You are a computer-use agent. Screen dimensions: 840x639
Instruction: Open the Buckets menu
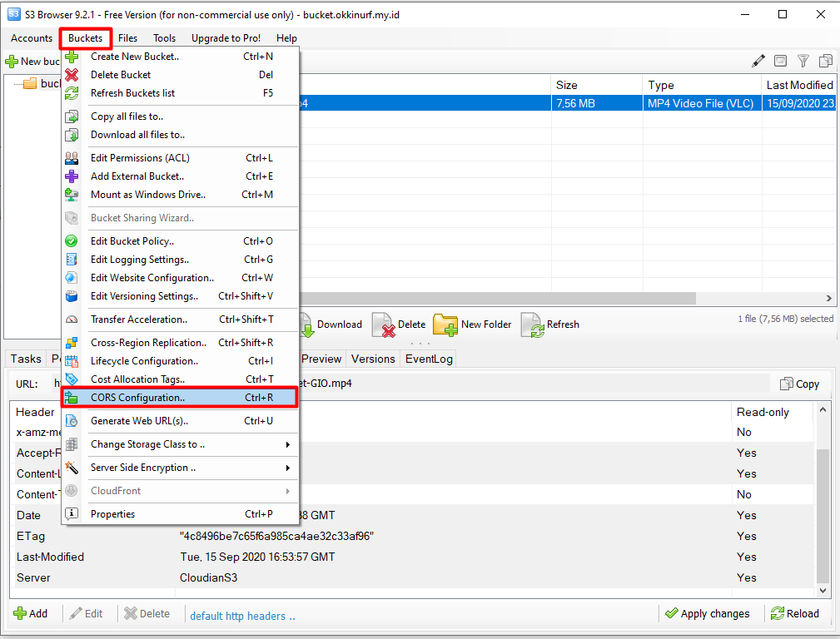click(85, 38)
